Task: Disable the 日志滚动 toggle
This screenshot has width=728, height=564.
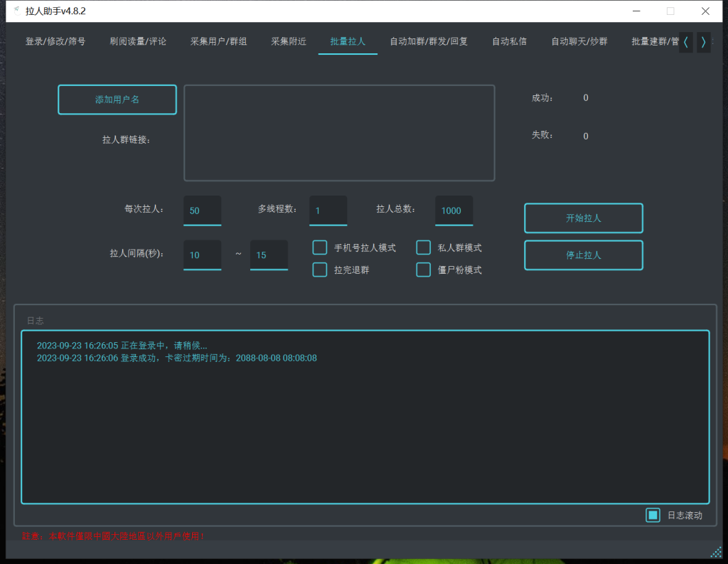Action: coord(652,514)
